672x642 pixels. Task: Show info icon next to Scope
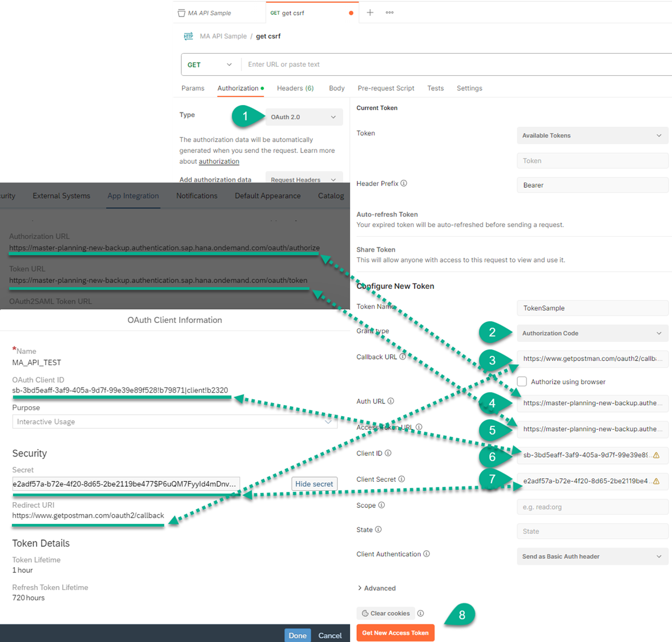click(x=381, y=505)
